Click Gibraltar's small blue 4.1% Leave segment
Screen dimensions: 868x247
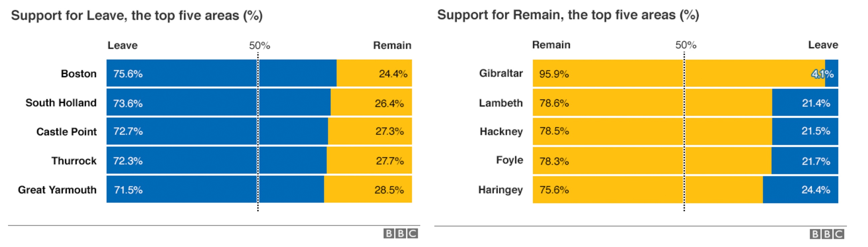tap(831, 73)
